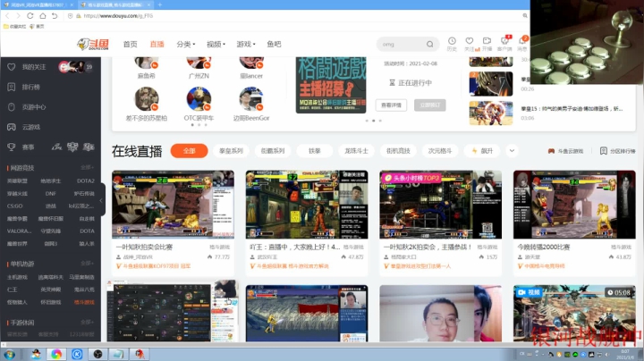Switch to the first browser tab

(x=38, y=5)
